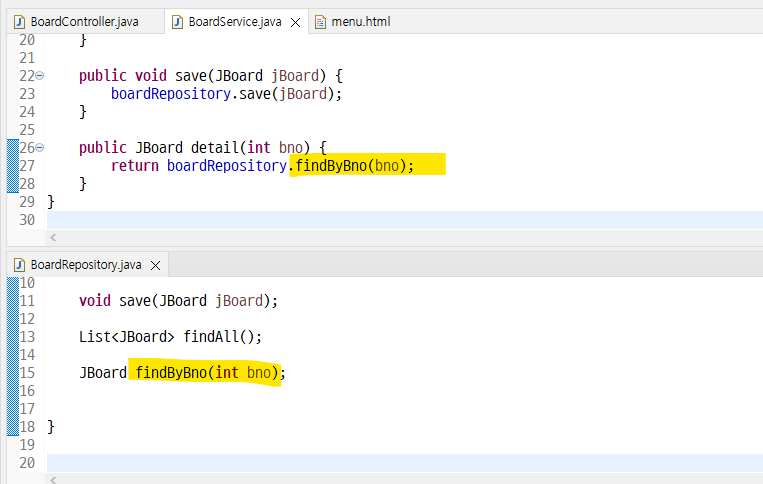The image size is (763, 484).
Task: Click the closing brace on line 29
Action: (x=51, y=202)
